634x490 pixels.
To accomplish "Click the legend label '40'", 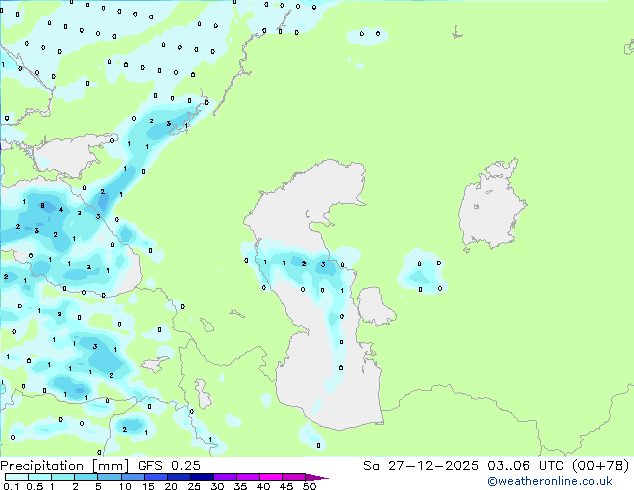I will (x=264, y=486).
